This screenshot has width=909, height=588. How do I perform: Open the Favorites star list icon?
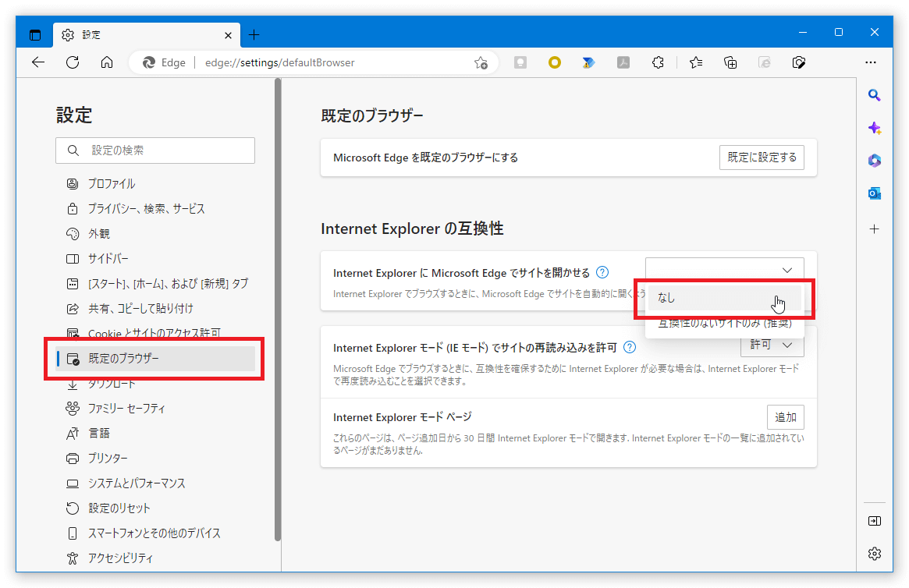[x=696, y=62]
